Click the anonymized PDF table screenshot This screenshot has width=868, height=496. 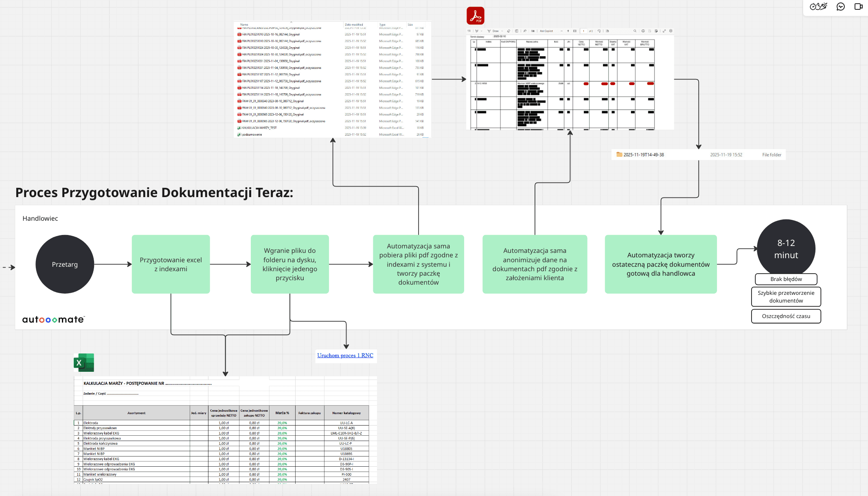(570, 79)
